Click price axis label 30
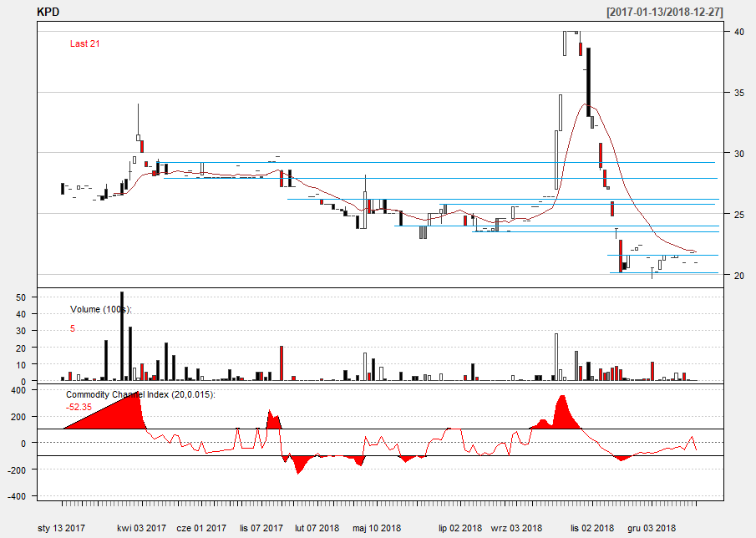This screenshot has width=756, height=538. click(x=738, y=154)
